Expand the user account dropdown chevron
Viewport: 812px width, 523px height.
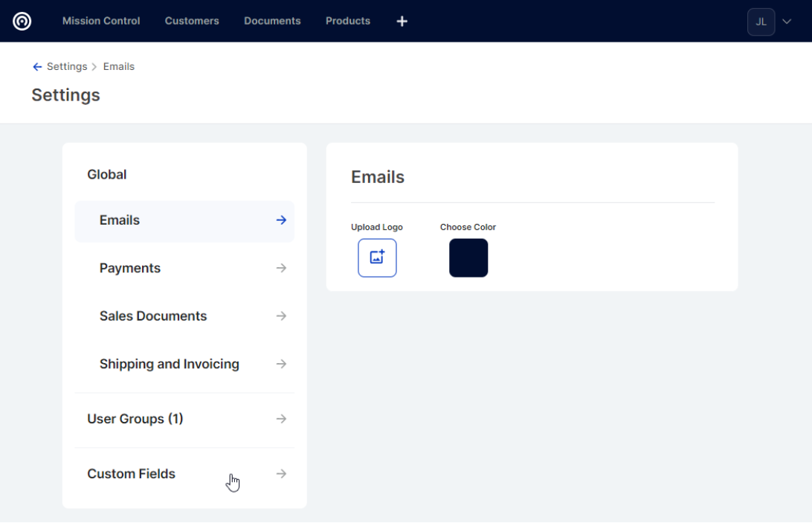point(787,22)
